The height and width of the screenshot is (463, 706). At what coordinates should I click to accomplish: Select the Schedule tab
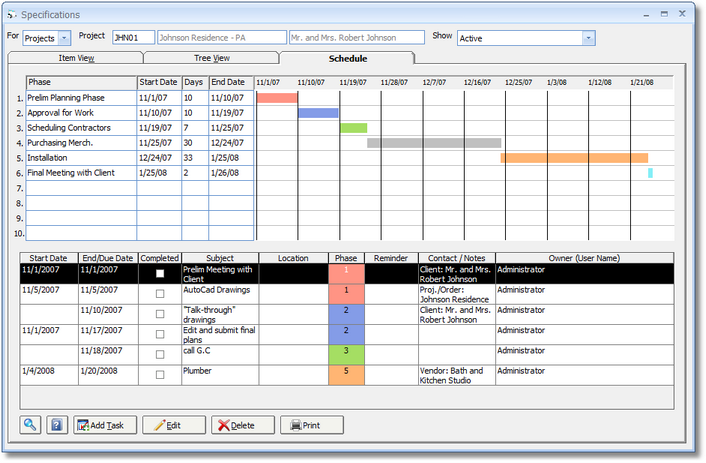pyautogui.click(x=347, y=58)
